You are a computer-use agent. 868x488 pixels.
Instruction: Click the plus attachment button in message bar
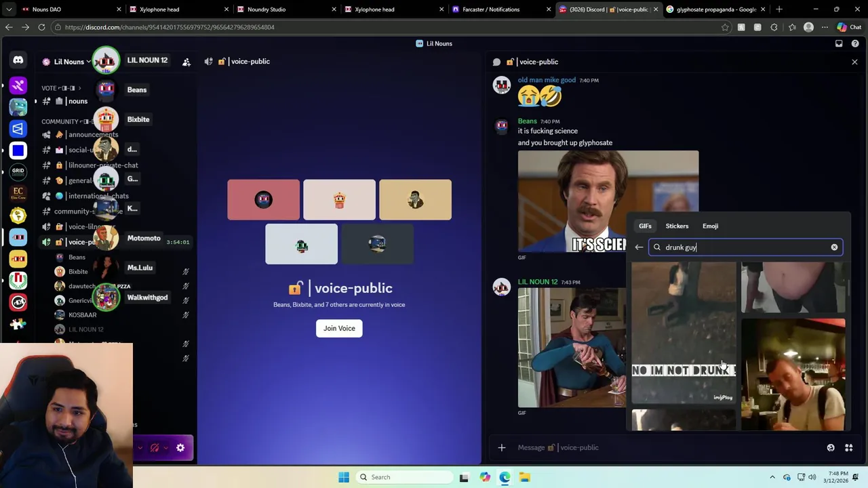tap(502, 447)
